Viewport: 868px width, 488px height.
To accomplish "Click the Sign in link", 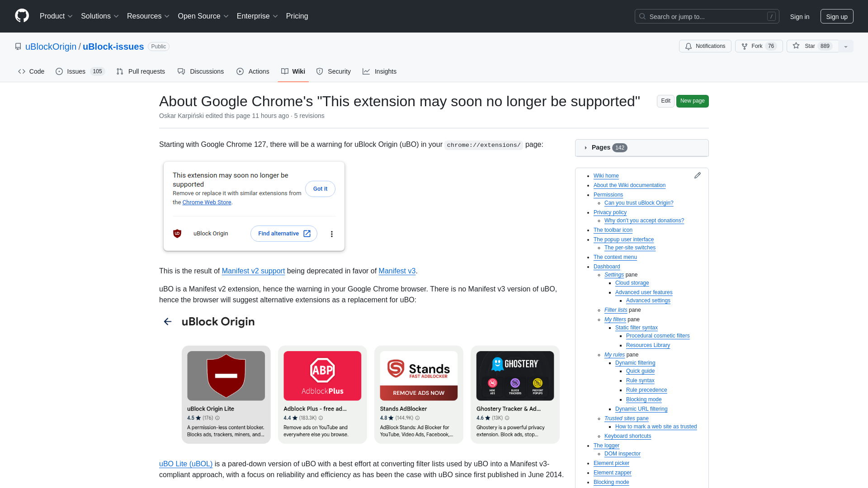I will 799,16.
